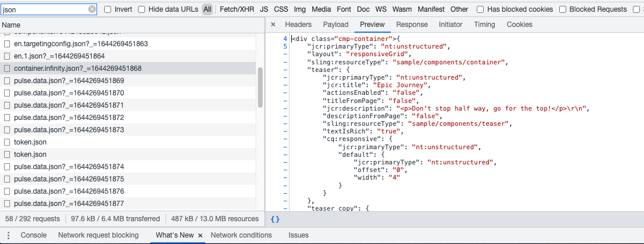Image resolution: width=644 pixels, height=244 pixels.
Task: Switch to the Initiator tab
Action: pyautogui.click(x=450, y=25)
